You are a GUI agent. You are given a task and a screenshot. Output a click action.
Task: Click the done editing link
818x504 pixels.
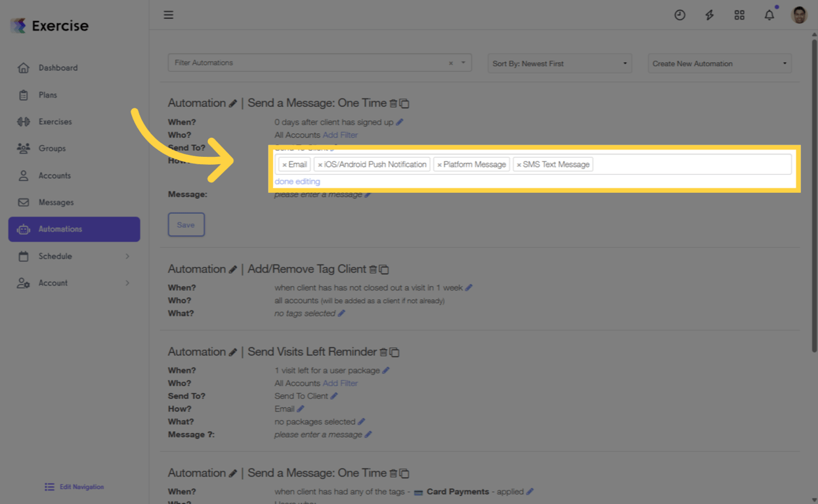point(297,182)
